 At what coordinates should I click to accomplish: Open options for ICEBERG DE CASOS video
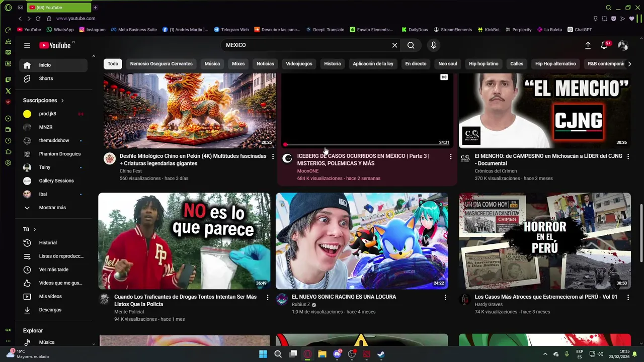pos(450,156)
